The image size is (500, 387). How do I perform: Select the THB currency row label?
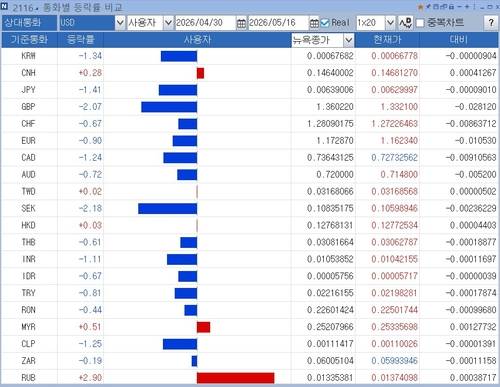point(28,243)
